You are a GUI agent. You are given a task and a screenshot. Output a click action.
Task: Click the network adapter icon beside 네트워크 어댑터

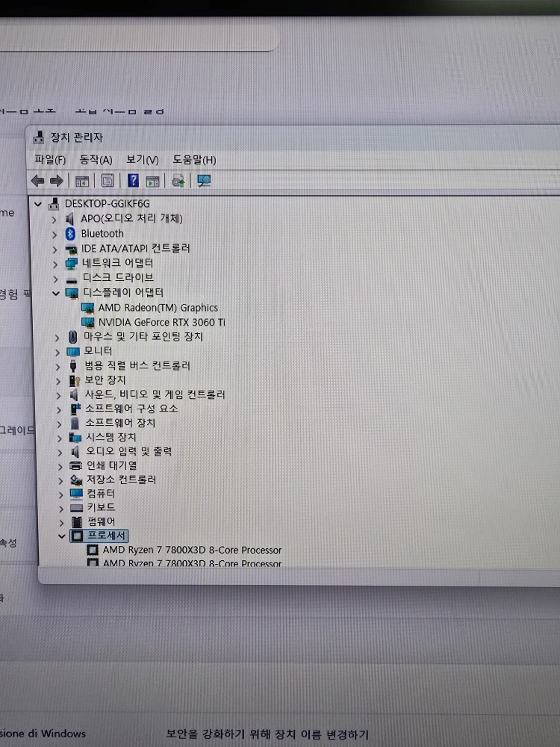(72, 263)
